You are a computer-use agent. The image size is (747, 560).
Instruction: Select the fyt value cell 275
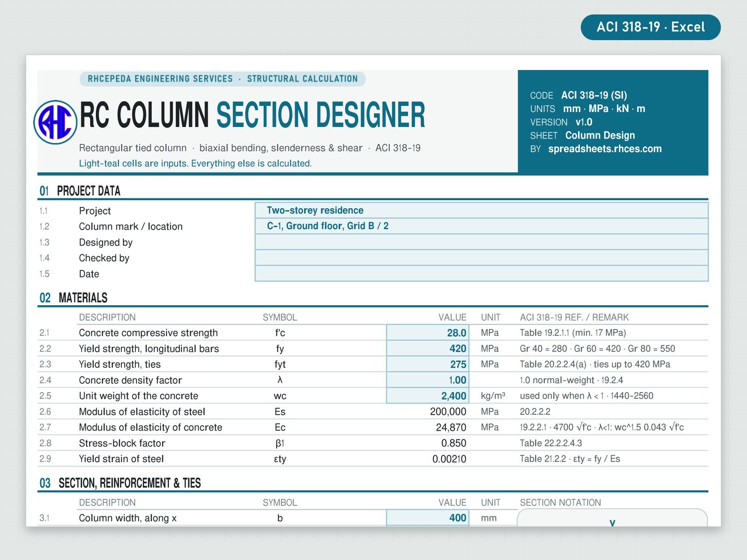click(428, 364)
